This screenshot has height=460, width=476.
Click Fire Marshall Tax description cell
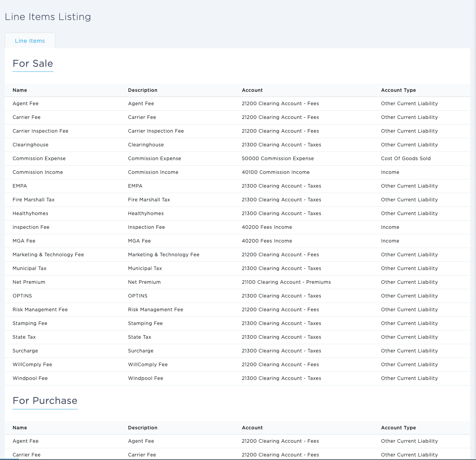pyautogui.click(x=149, y=200)
